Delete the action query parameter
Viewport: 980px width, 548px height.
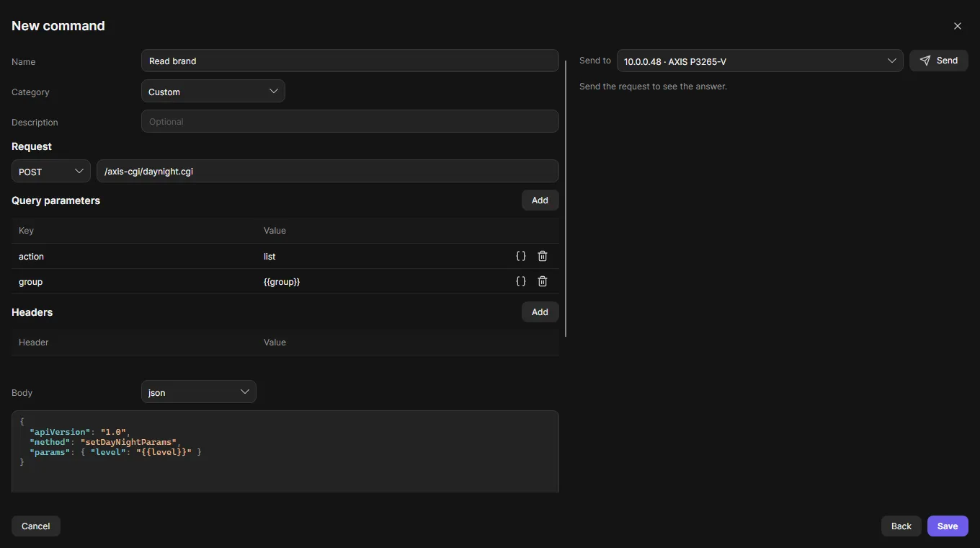pyautogui.click(x=543, y=256)
